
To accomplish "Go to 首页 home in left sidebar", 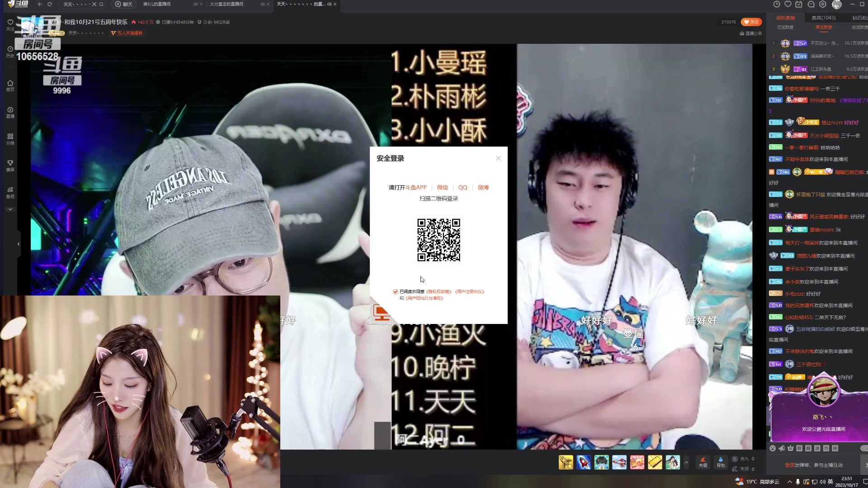I will click(10, 86).
